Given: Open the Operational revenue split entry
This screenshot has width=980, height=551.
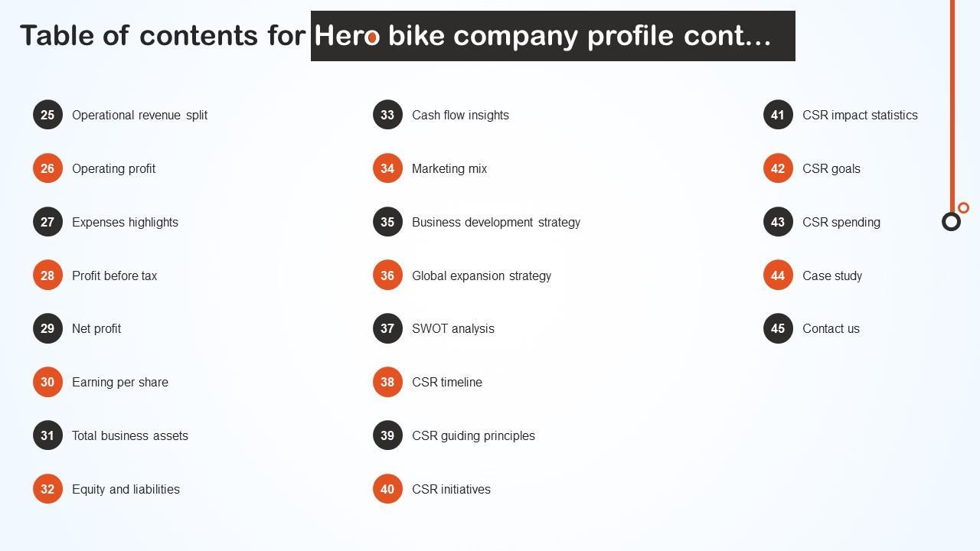Looking at the screenshot, I should click(x=139, y=115).
